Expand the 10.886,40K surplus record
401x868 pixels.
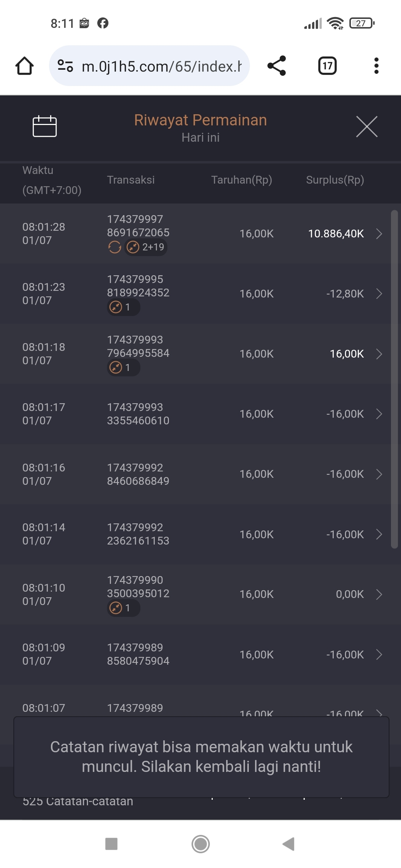pos(379,234)
